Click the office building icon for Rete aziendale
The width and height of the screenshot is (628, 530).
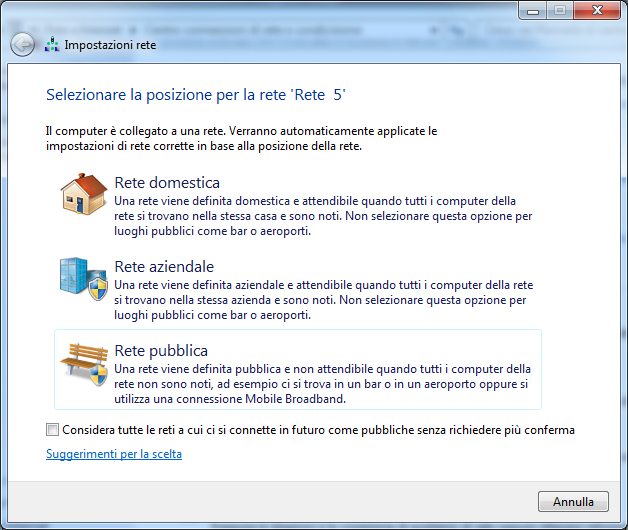[80, 276]
